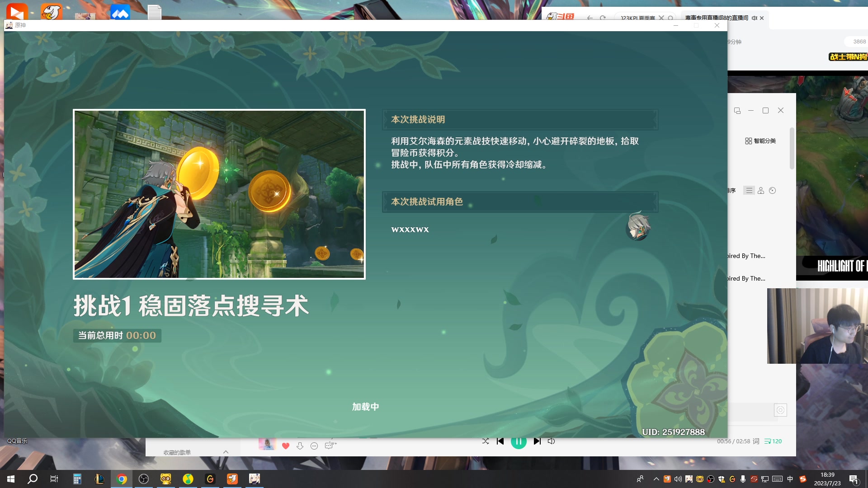Open the orange video player desktop shortcut
Viewport: 868px width, 488px height.
(x=17, y=11)
